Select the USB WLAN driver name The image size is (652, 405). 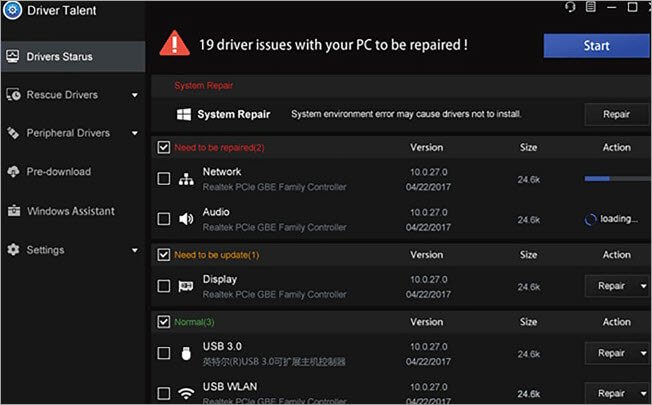(230, 386)
